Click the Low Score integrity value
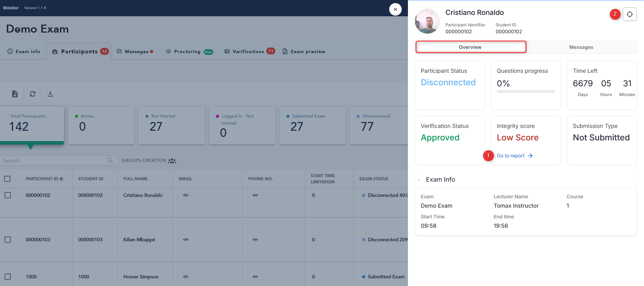Screen dimensions: 644x286 click(x=518, y=138)
